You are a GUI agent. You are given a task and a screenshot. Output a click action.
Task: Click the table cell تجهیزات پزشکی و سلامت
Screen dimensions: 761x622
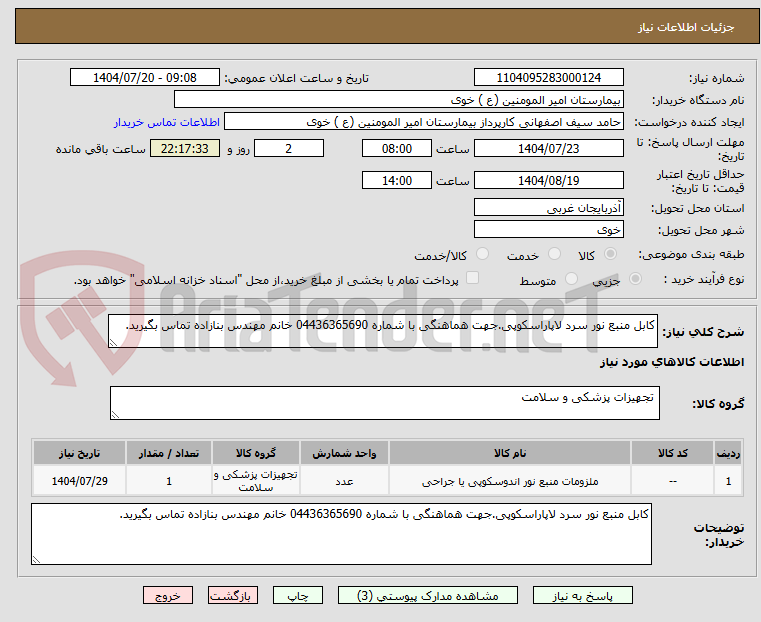click(256, 481)
